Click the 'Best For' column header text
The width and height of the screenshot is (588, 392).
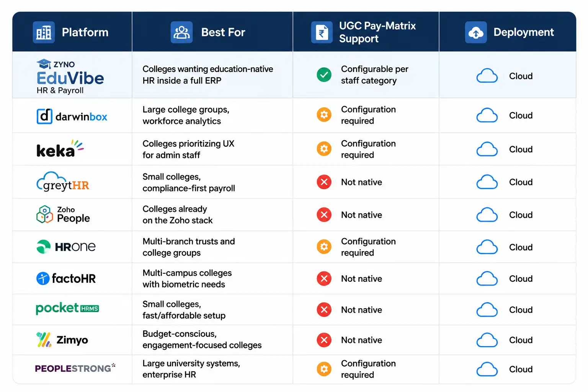click(223, 33)
